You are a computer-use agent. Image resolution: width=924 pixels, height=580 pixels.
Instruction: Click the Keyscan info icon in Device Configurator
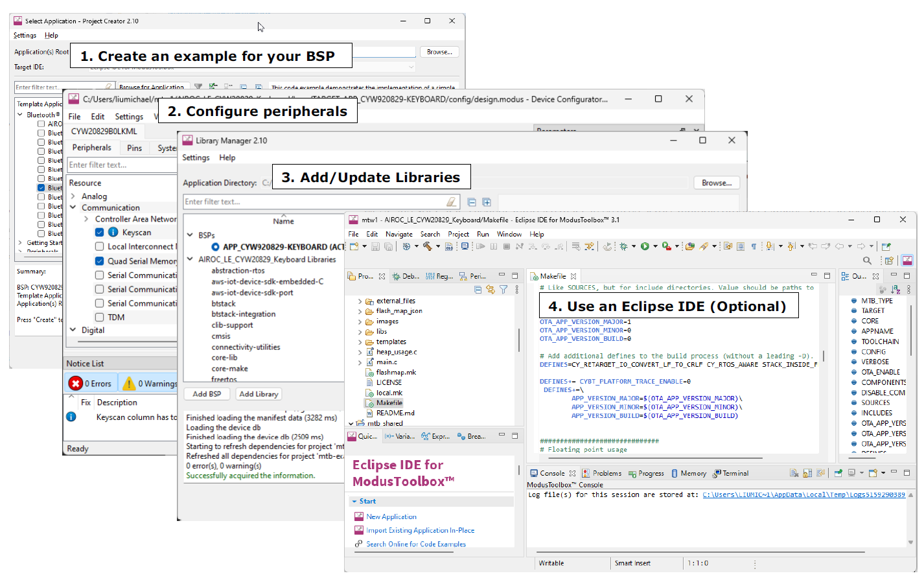coord(113,232)
